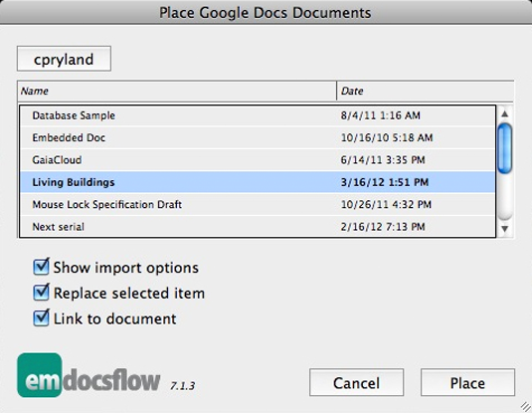The width and height of the screenshot is (532, 413).
Task: Select the Next serial document
Action: (x=258, y=227)
